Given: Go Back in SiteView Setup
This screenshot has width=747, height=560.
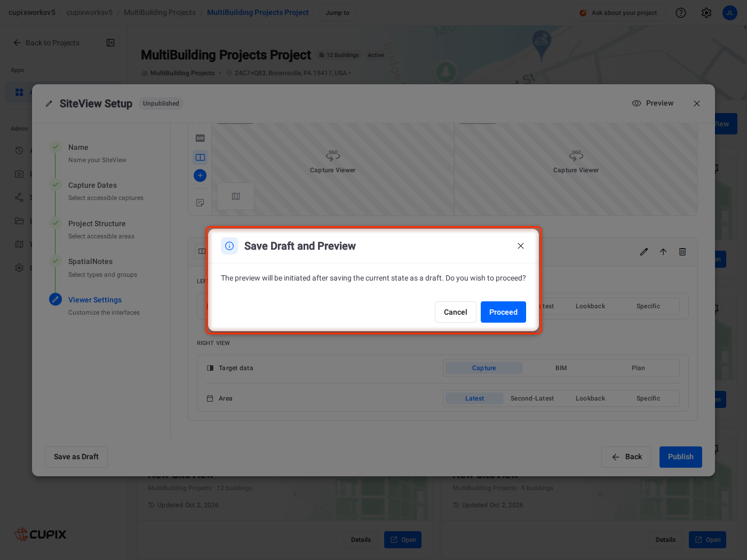Looking at the screenshot, I should click(626, 457).
